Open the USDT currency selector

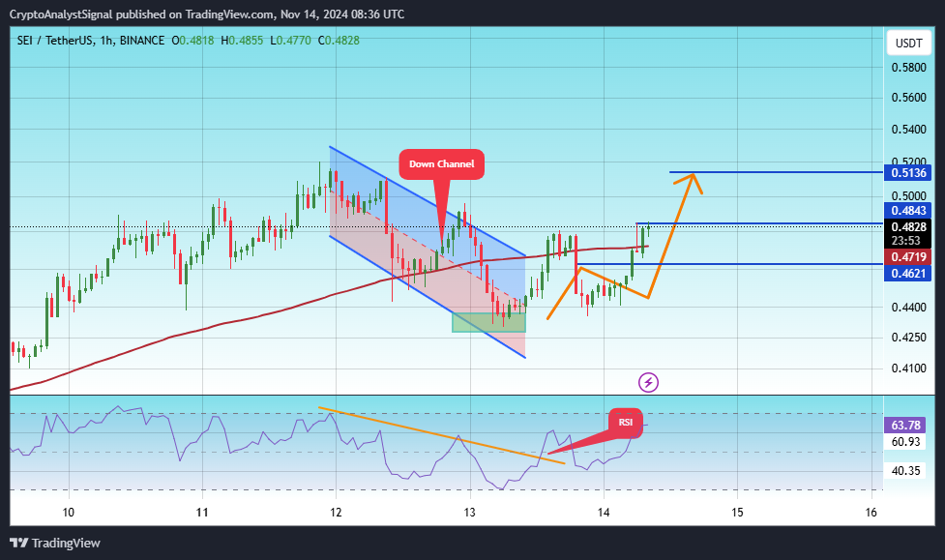908,44
